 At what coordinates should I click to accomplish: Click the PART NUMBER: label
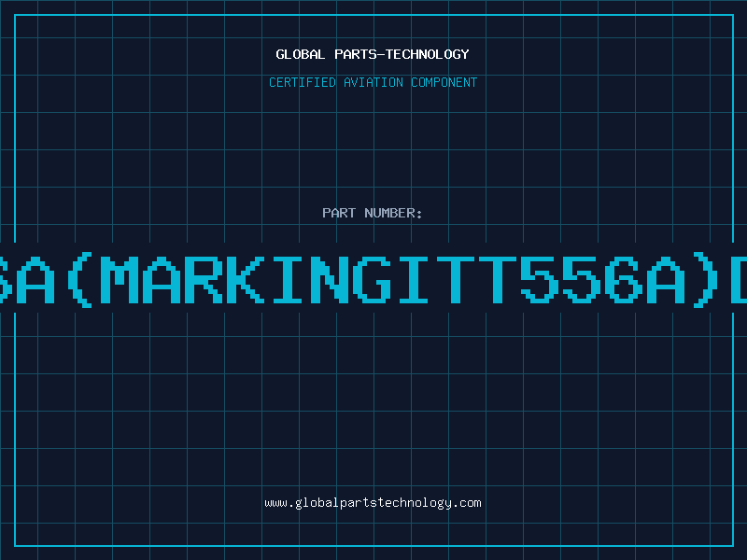pyautogui.click(x=373, y=213)
